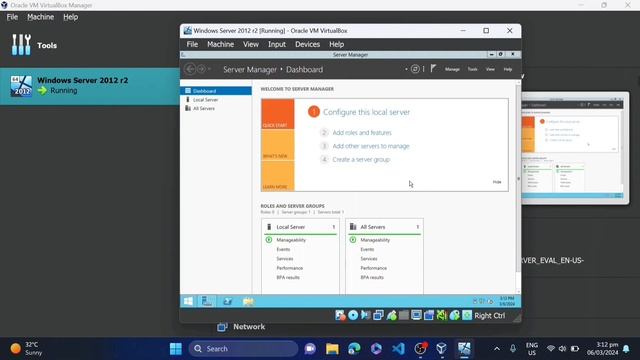Screen dimensions: 640x360
Task: Click the network adapter status icon
Action: (378, 315)
